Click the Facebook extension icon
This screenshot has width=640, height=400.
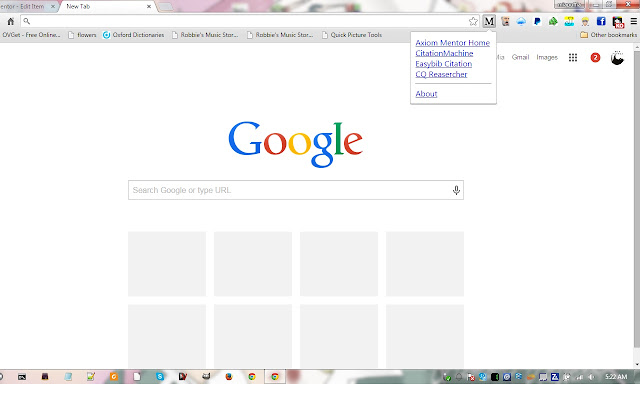coord(601,21)
